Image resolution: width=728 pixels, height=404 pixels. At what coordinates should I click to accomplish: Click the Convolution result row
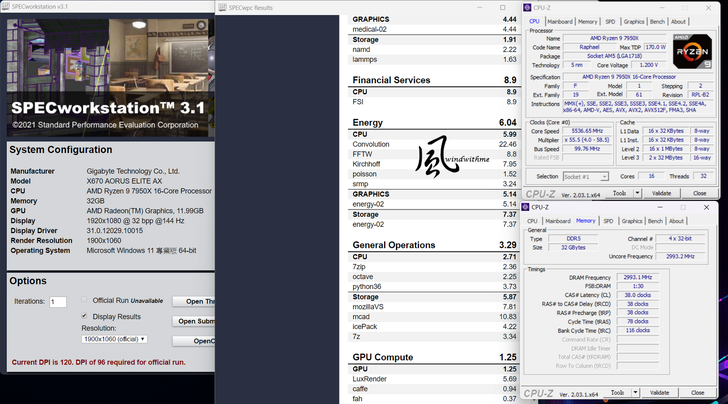pos(434,144)
